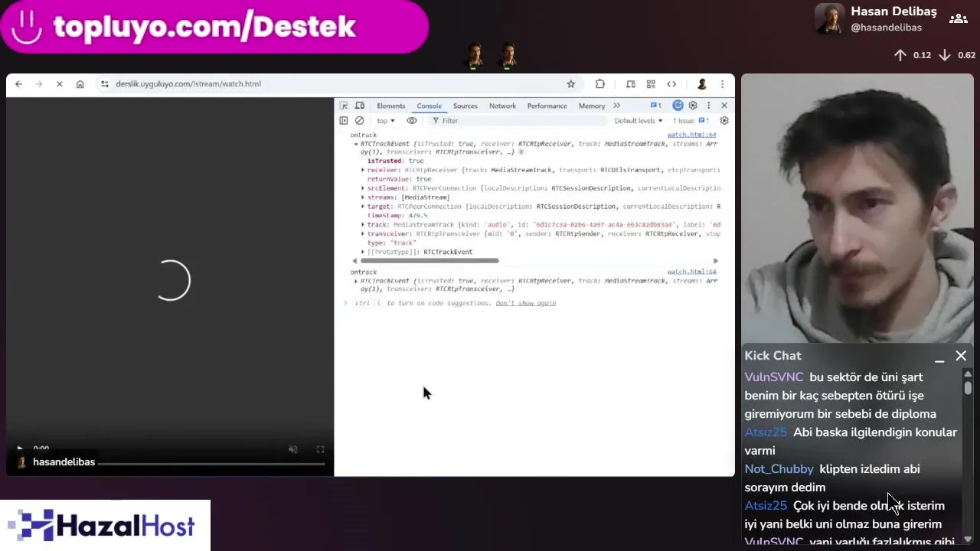Viewport: 980px width, 551px height.
Task: Play the video in the player
Action: point(19,449)
